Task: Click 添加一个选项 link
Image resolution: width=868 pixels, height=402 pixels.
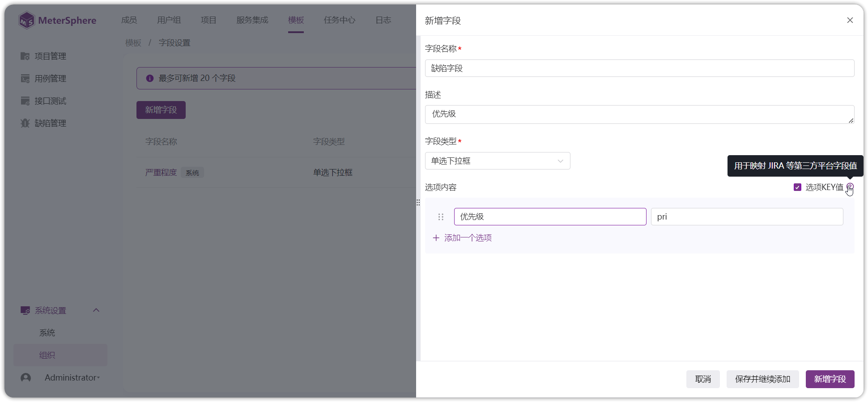Action: click(463, 238)
